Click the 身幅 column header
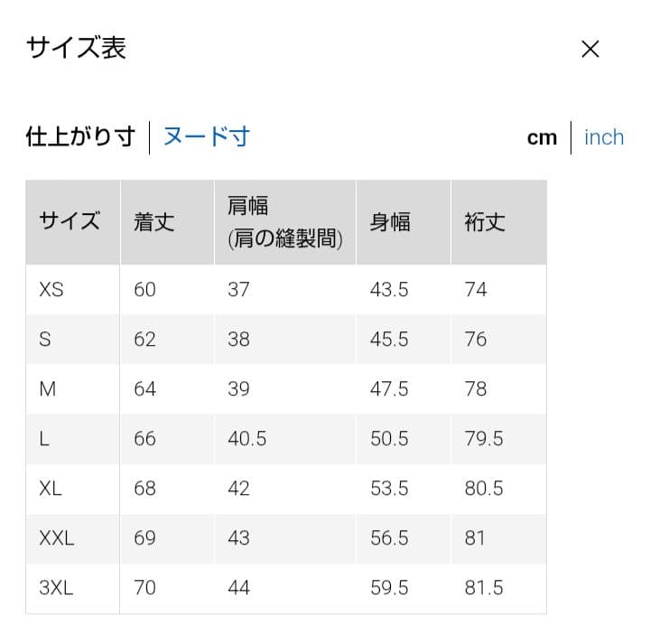 click(x=390, y=222)
